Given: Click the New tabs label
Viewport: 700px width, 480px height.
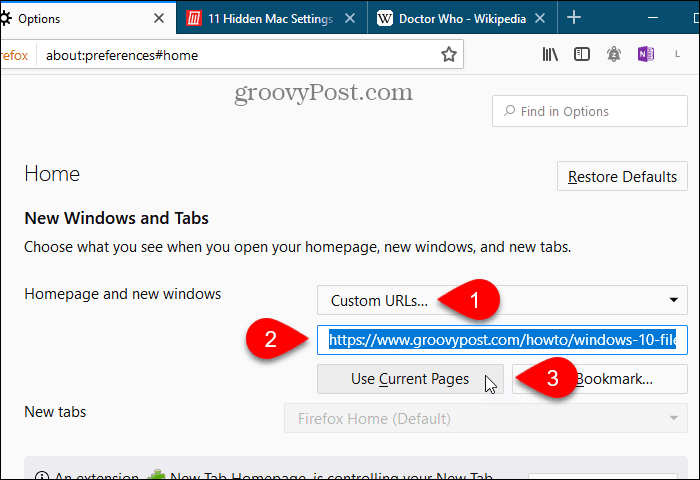Looking at the screenshot, I should point(55,412).
